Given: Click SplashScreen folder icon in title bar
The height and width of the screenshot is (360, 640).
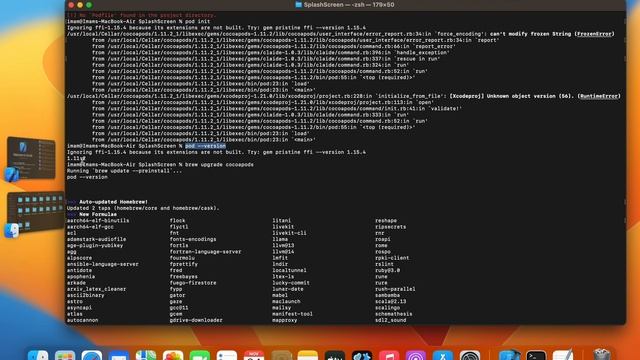Looking at the screenshot, I should point(298,4).
